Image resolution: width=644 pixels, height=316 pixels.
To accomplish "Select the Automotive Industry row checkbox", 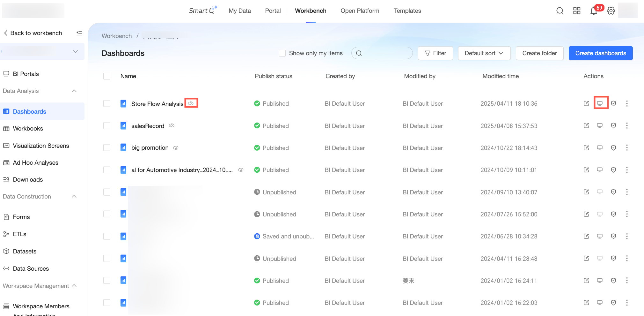I will pyautogui.click(x=107, y=170).
